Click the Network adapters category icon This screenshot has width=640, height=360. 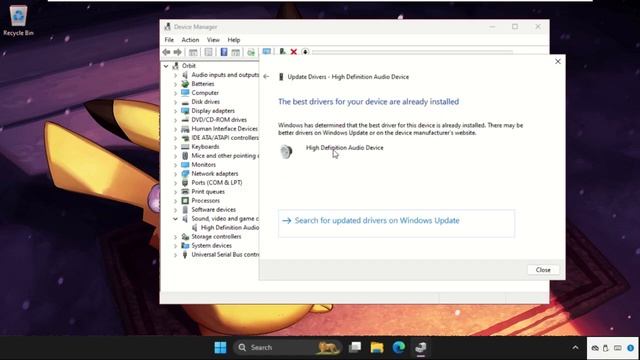coord(185,173)
